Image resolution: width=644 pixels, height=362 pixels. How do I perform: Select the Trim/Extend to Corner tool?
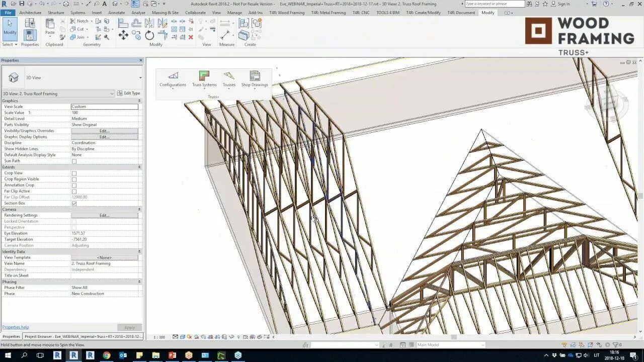(x=163, y=35)
